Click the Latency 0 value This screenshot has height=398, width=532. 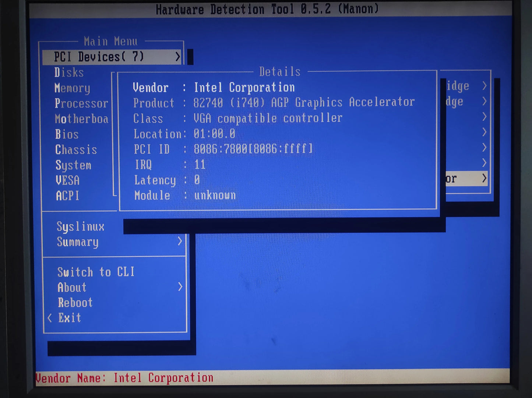click(197, 180)
